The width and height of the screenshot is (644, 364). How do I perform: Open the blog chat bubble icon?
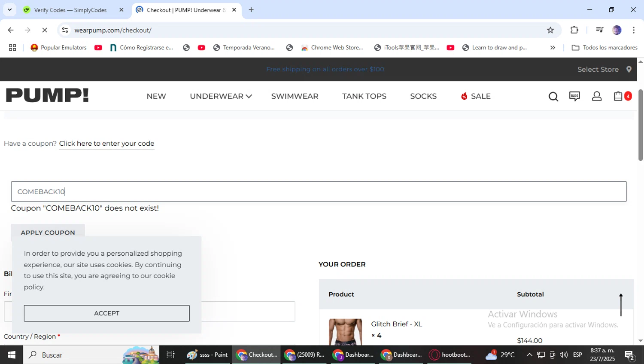click(574, 96)
